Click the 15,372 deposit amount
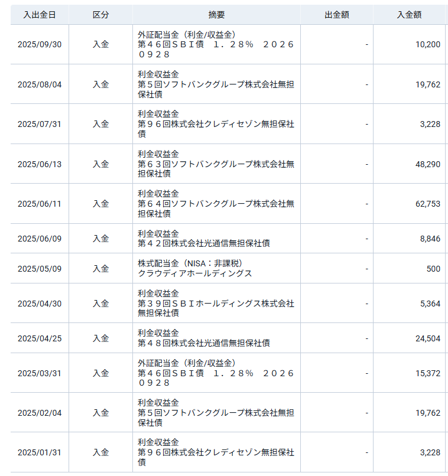448x476 pixels. (428, 373)
